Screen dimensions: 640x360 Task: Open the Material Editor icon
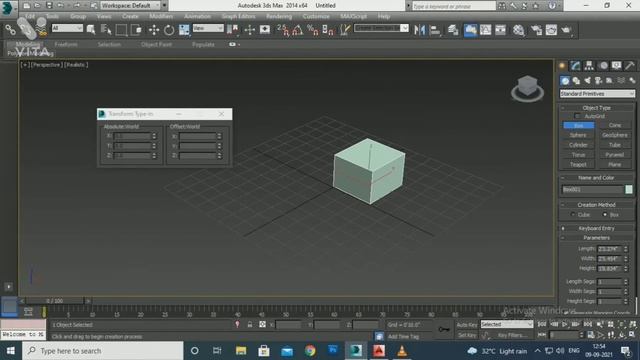518,30
